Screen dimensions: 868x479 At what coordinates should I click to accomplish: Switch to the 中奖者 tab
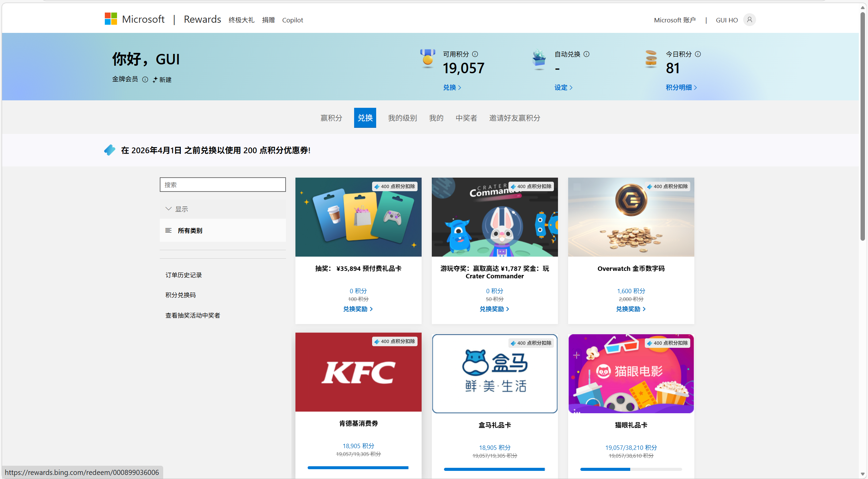point(466,118)
